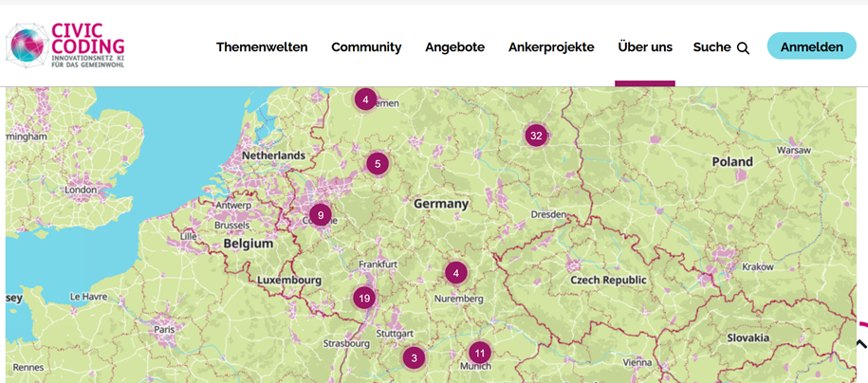868x383 pixels.
Task: Click the Vienna city label
Action: (637, 363)
